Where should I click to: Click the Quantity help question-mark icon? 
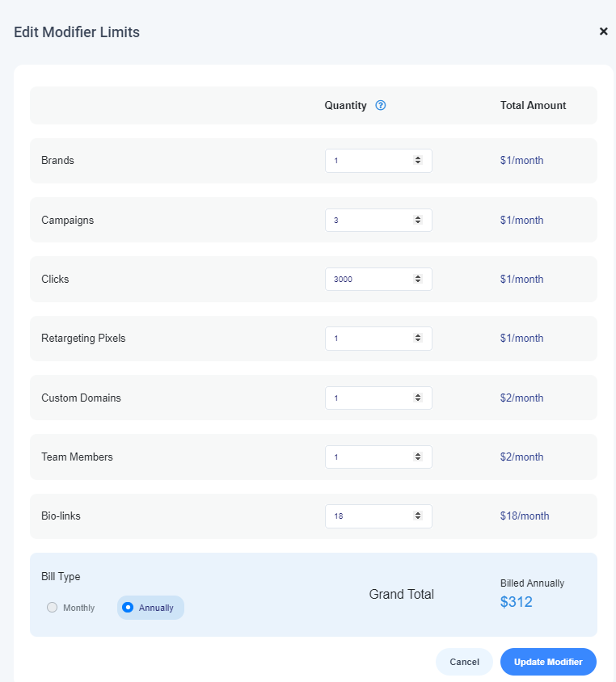[381, 105]
